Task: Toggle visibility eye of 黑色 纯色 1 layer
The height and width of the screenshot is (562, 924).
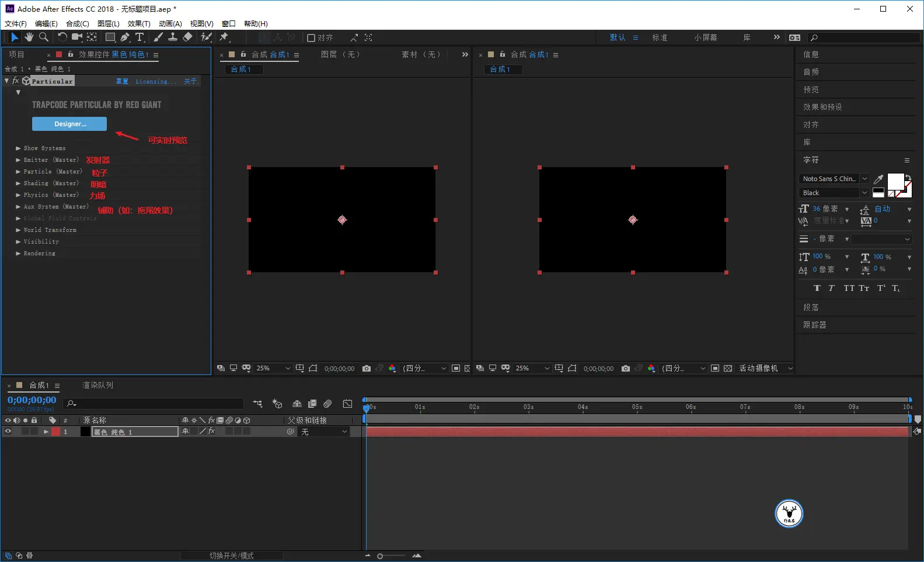Action: [8, 432]
